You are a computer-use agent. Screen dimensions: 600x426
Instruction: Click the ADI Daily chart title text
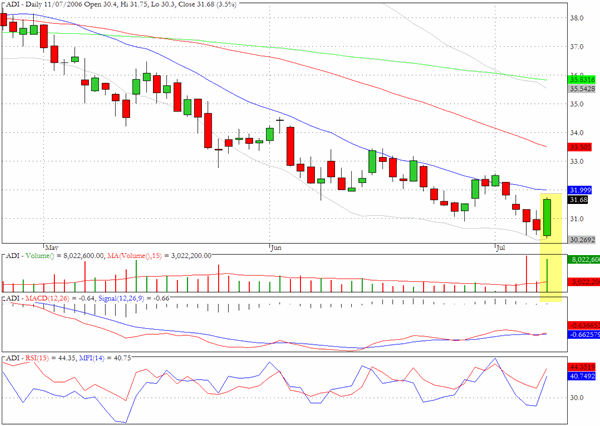coord(119,5)
